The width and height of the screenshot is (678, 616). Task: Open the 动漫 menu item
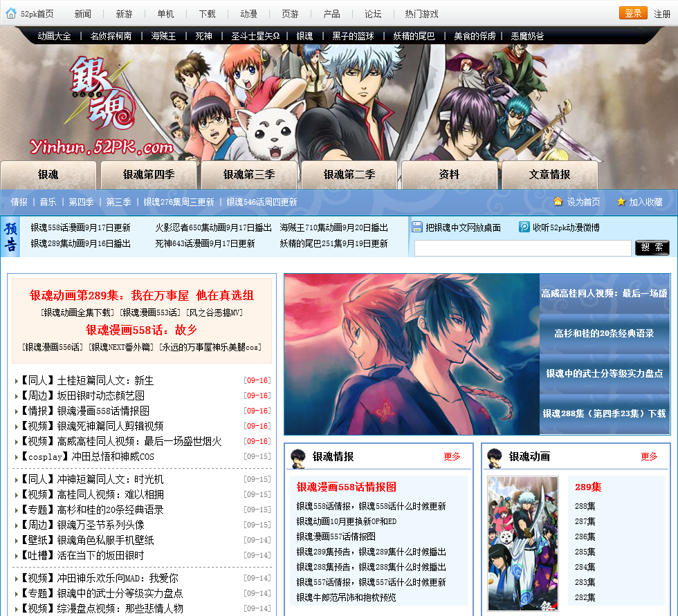coord(248,14)
